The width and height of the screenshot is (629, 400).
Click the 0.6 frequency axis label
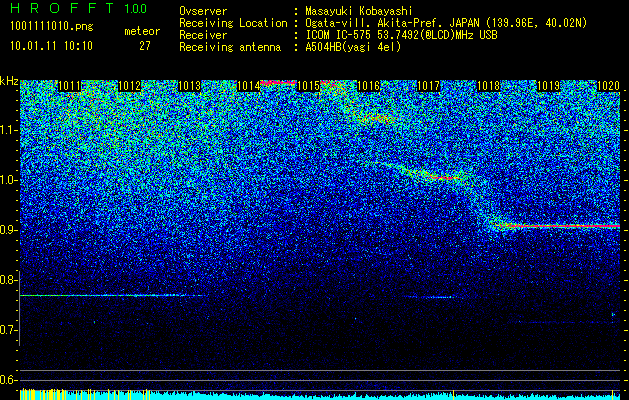click(8, 380)
